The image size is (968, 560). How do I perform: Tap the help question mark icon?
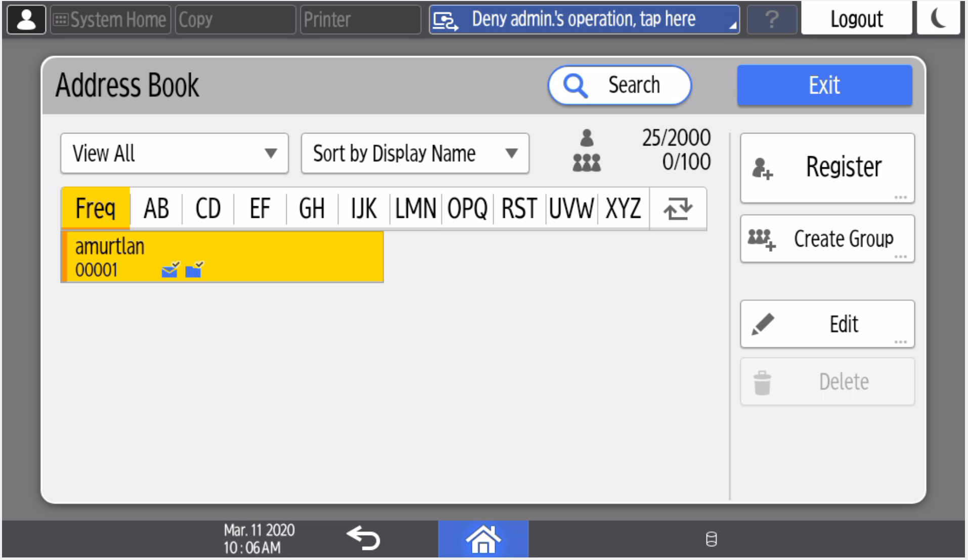(772, 20)
